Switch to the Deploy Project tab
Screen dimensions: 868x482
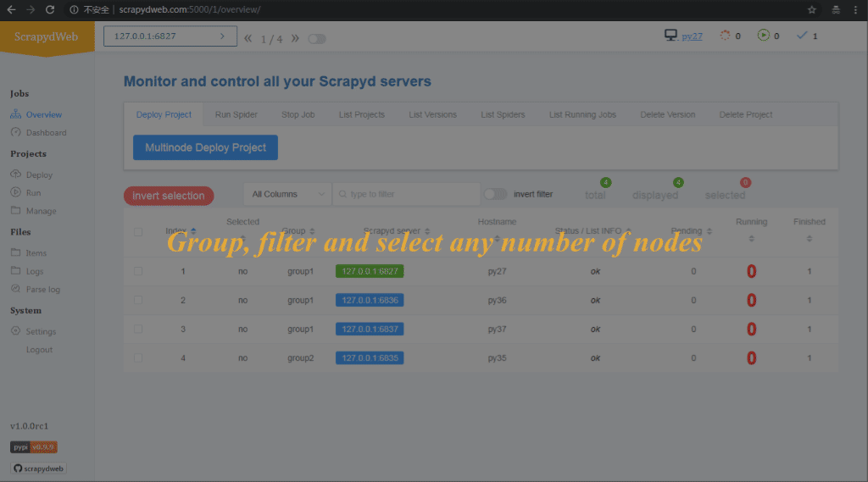pyautogui.click(x=164, y=114)
